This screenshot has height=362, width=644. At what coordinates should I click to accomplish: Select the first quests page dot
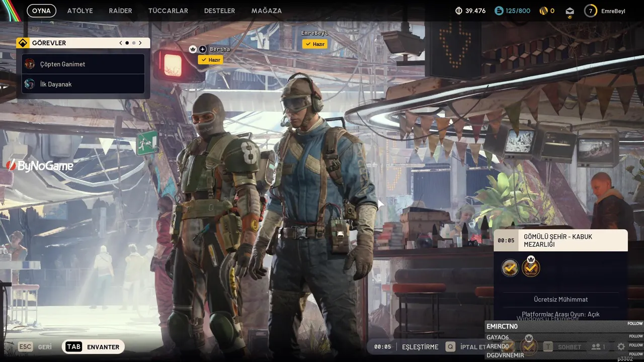point(127,43)
